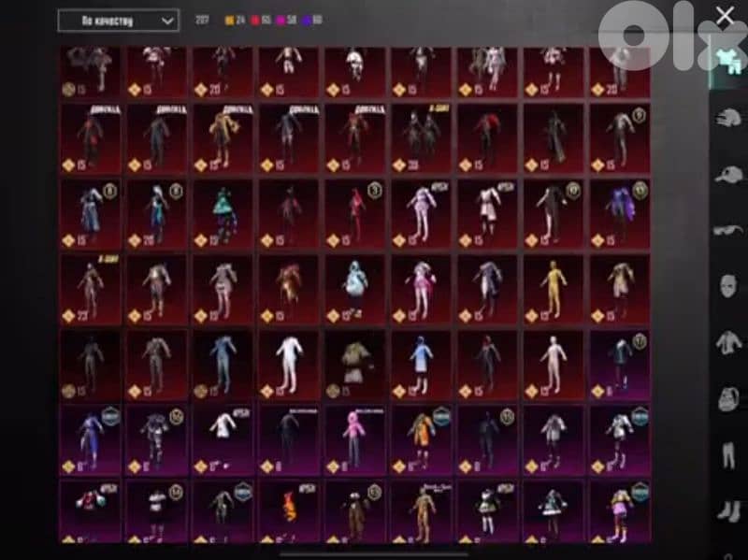Image resolution: width=748 pixels, height=560 pixels.
Task: Open the backpack category icon
Action: [x=728, y=399]
